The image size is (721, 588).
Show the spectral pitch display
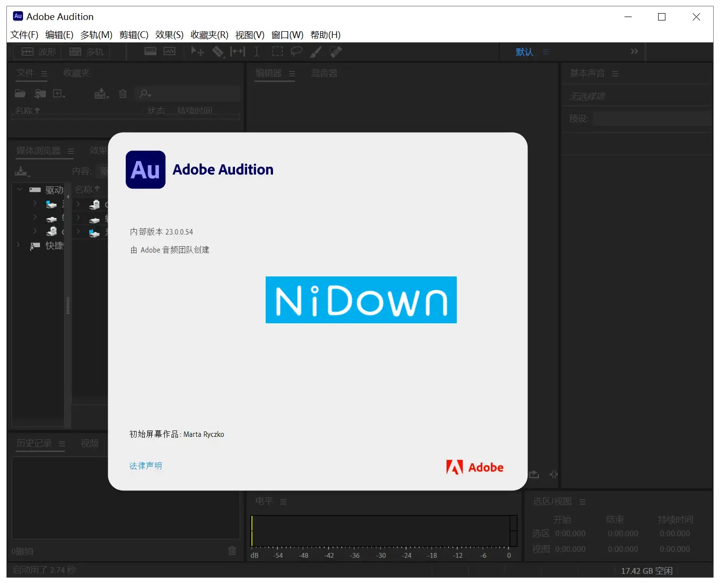pyautogui.click(x=169, y=51)
